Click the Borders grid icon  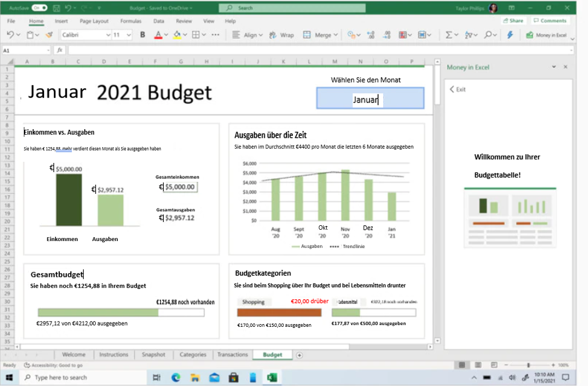(x=196, y=35)
